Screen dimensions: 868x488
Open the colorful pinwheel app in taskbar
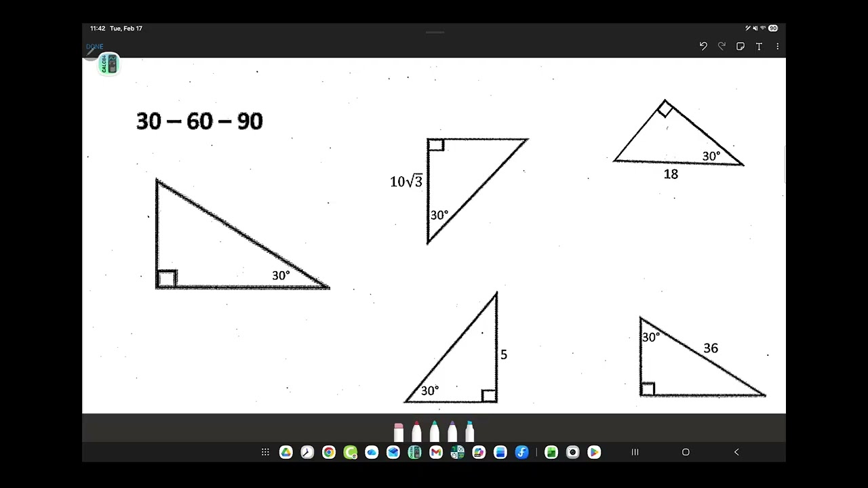(479, 452)
